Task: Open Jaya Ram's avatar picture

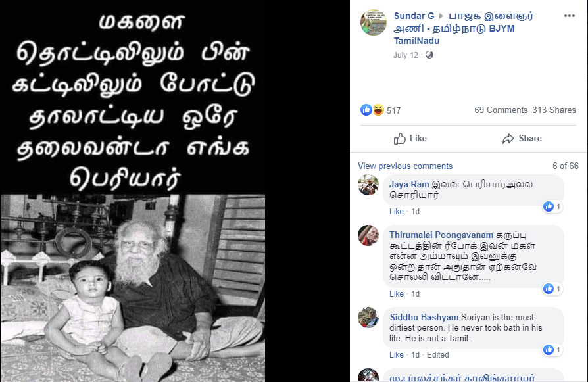Action: pyautogui.click(x=368, y=185)
